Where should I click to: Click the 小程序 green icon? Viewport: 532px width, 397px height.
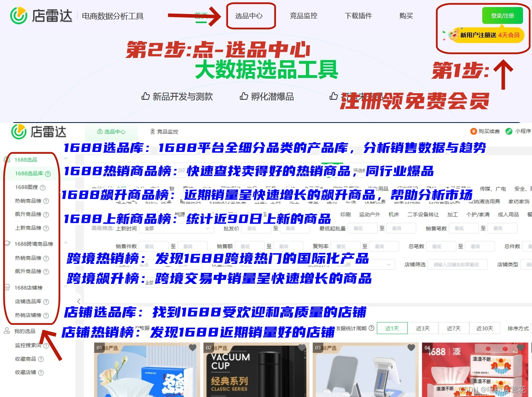509,131
